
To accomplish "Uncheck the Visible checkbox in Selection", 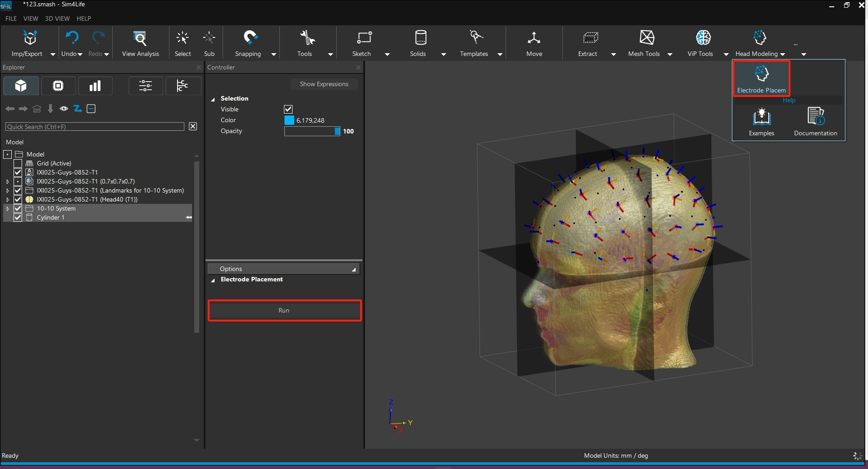I will point(288,109).
